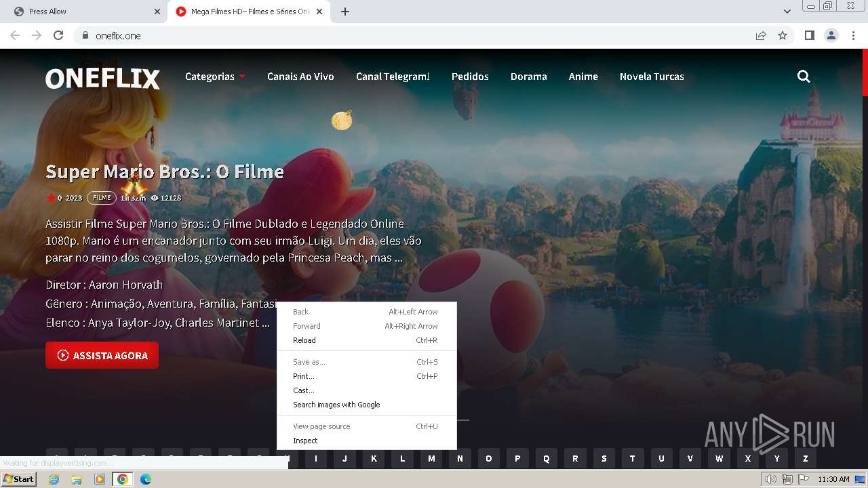Select Search images with Google
The width and height of the screenshot is (868, 488).
(x=366, y=405)
